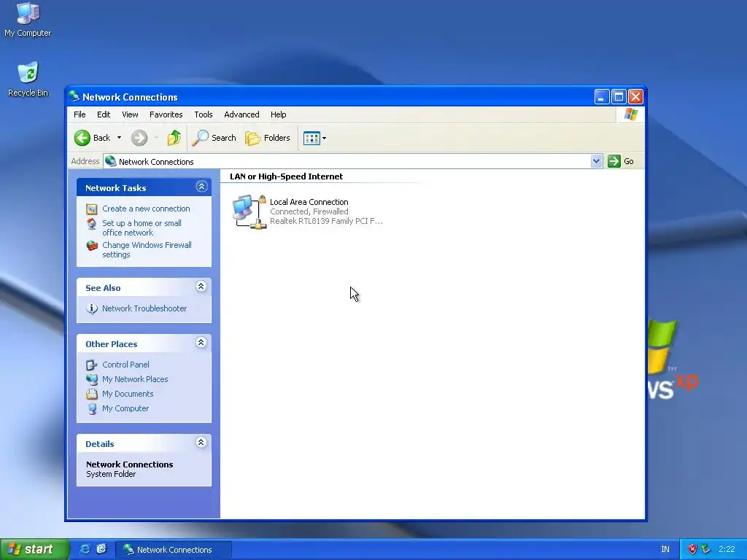The image size is (747, 560).
Task: Click the My Documents folder icon
Action: (x=91, y=394)
